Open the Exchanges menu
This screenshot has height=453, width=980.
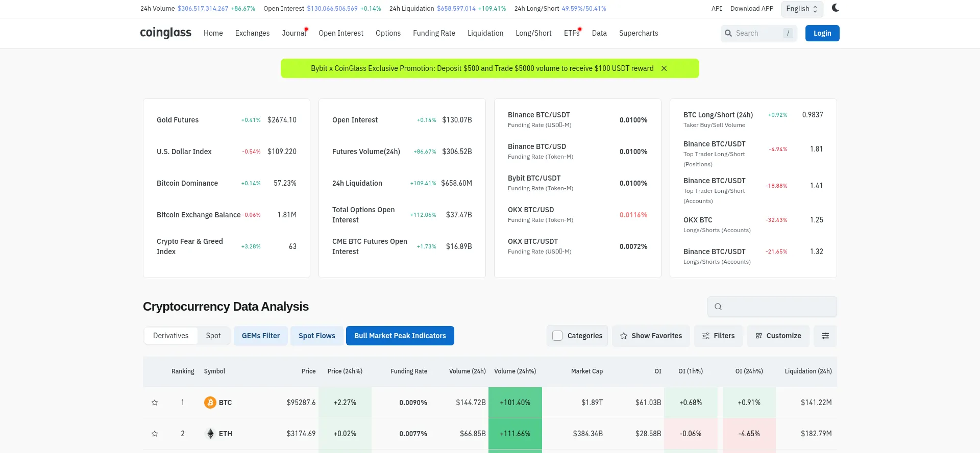click(x=252, y=33)
